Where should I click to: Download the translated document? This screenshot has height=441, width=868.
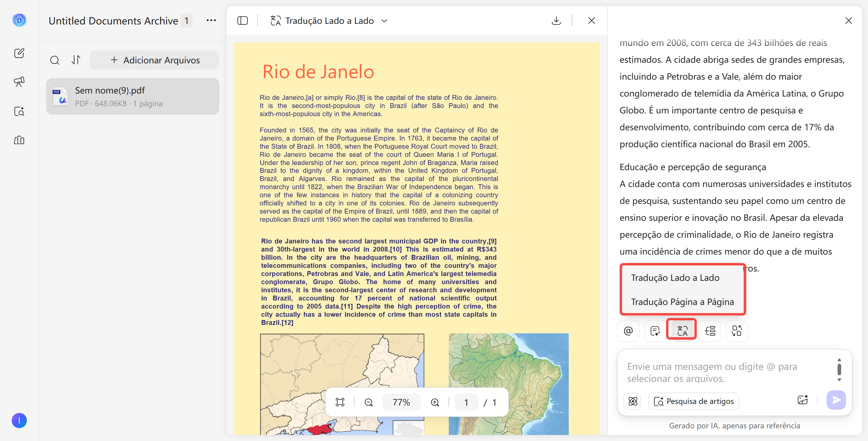click(556, 21)
